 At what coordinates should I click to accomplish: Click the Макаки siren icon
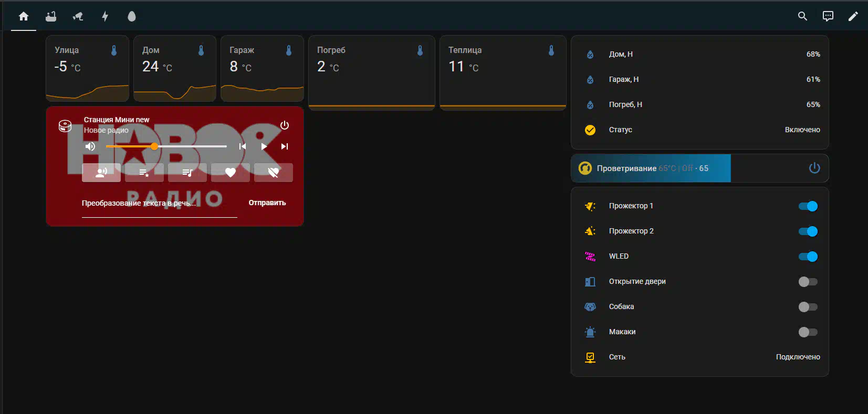point(590,332)
